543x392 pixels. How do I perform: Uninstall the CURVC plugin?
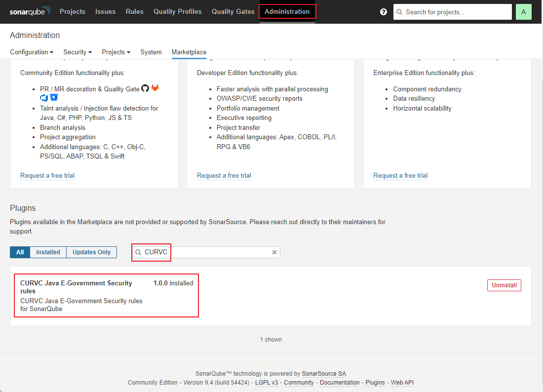(504, 285)
